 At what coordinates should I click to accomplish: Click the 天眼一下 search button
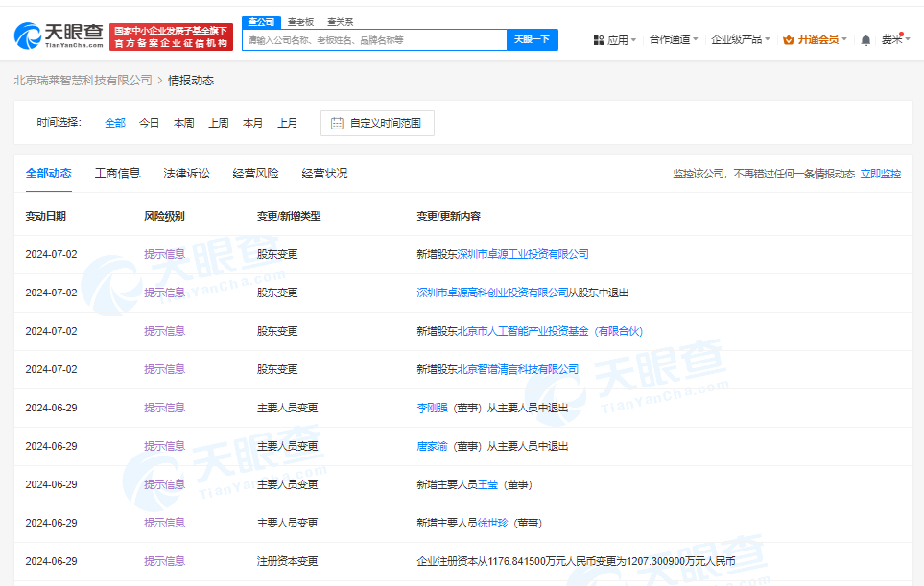coord(533,39)
